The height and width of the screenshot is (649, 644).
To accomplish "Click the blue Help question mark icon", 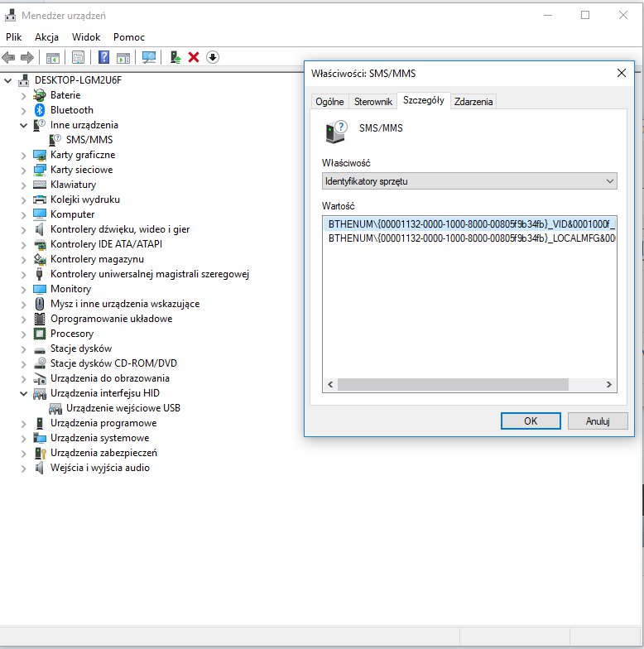I will [x=104, y=57].
